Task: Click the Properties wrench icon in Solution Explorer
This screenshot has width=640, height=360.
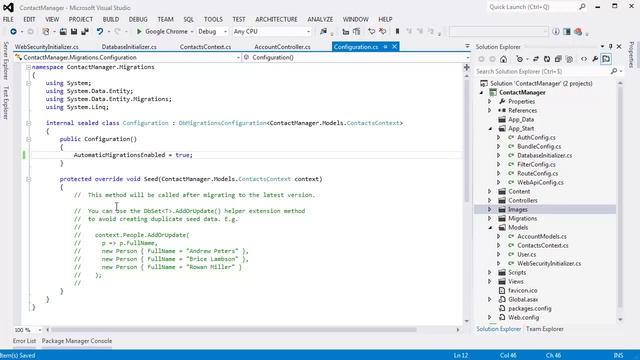Action: point(595,59)
